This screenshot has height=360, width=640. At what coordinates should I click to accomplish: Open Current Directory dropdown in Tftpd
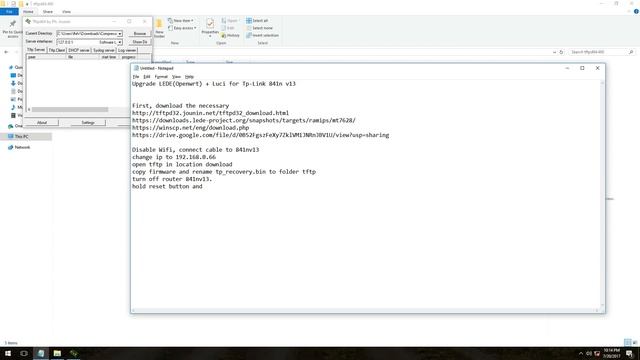tap(120, 33)
